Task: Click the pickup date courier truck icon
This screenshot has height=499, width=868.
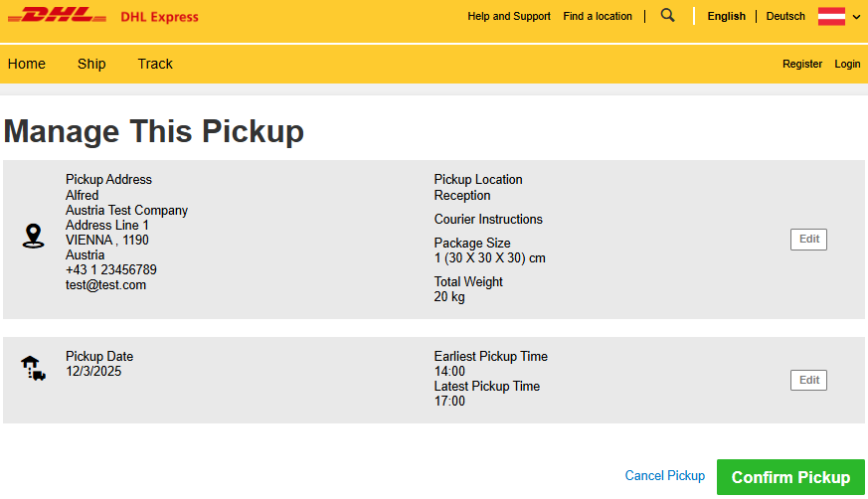Action: (33, 369)
